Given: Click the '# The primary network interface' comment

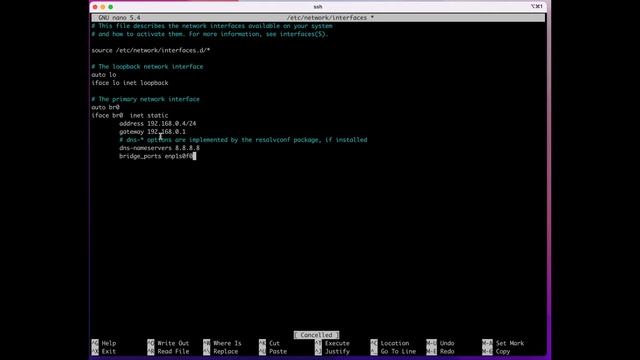Looking at the screenshot, I should click(x=145, y=99).
